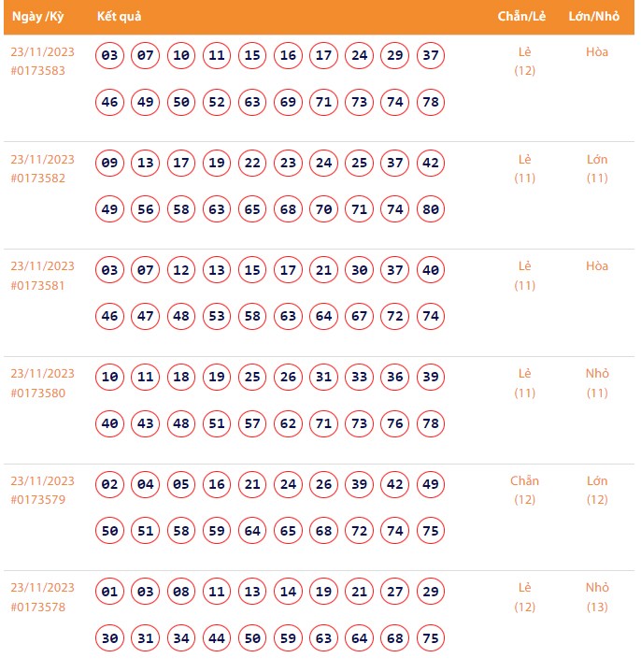Click draw ID #0173578
The height and width of the screenshot is (672, 641).
(x=38, y=607)
